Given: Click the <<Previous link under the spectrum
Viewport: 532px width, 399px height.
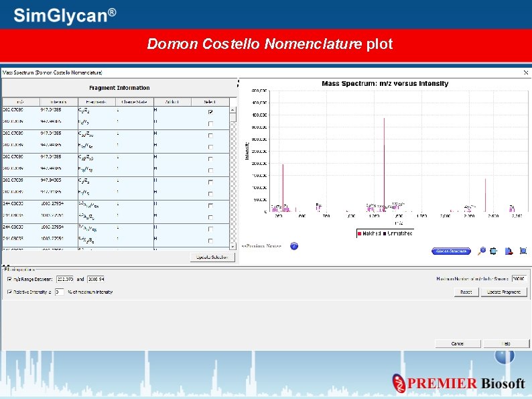Looking at the screenshot, I should point(254,246).
